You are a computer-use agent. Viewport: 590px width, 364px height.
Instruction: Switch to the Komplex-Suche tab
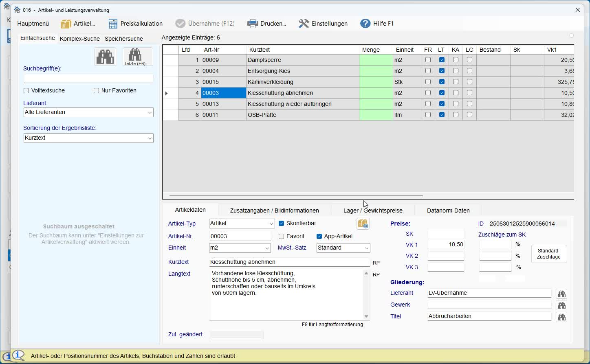(79, 39)
